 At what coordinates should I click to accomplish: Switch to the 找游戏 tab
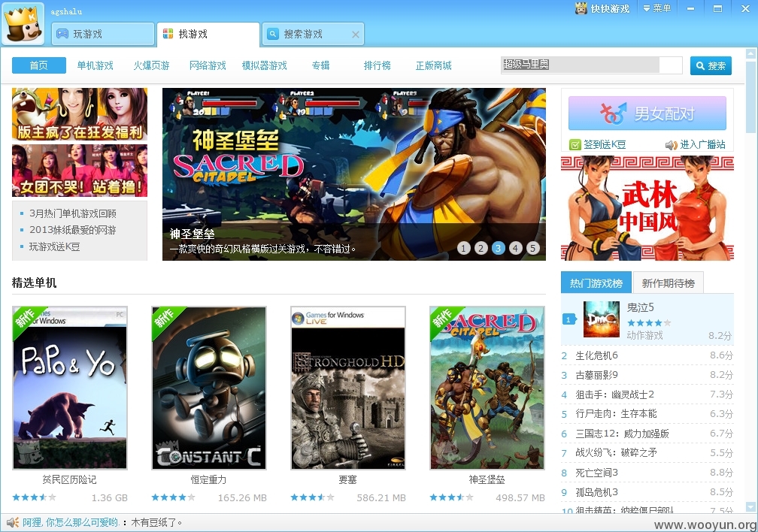pyautogui.click(x=208, y=34)
